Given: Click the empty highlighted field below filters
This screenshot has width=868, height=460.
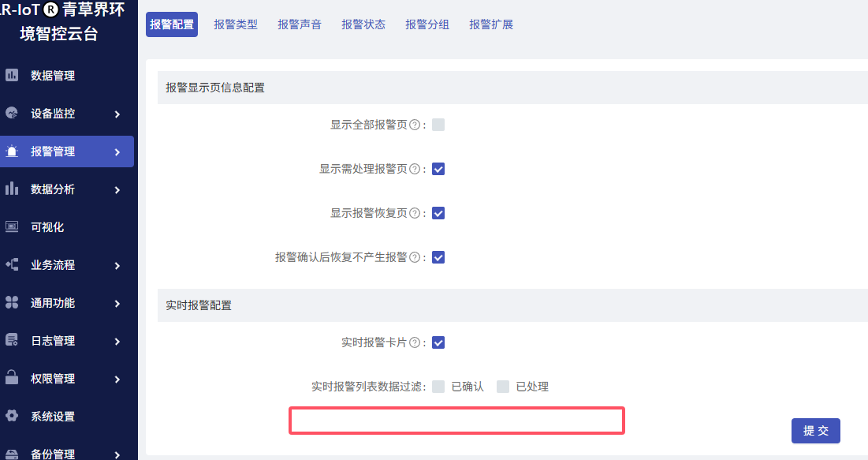Looking at the screenshot, I should [x=456, y=421].
